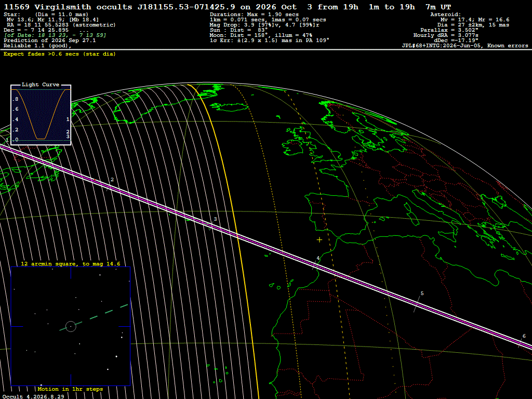Image resolution: width=532 pixels, height=399 pixels.
Task: Select minute marker 4 on the shadow path
Action: (318, 258)
